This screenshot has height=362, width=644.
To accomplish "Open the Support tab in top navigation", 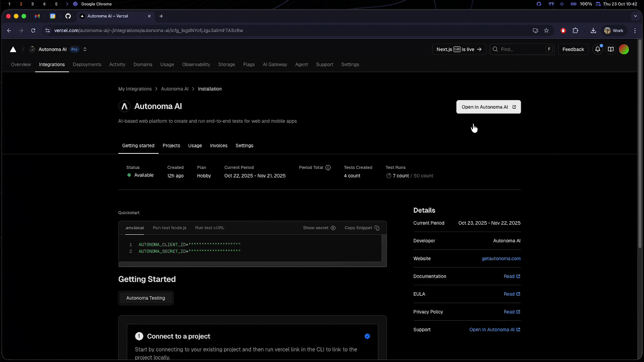I will (325, 64).
